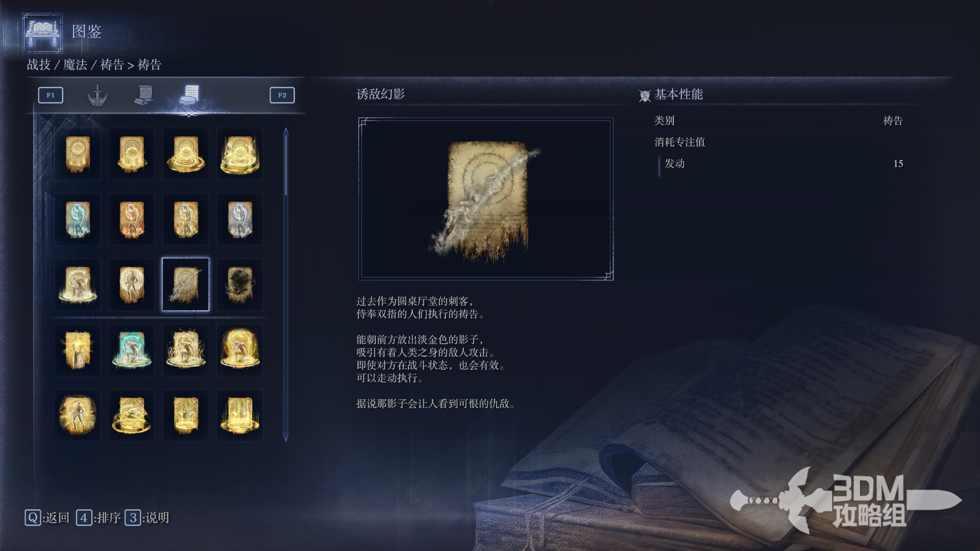980x551 pixels.
Task: Select the teal figure incantation in second row
Action: pos(78,219)
